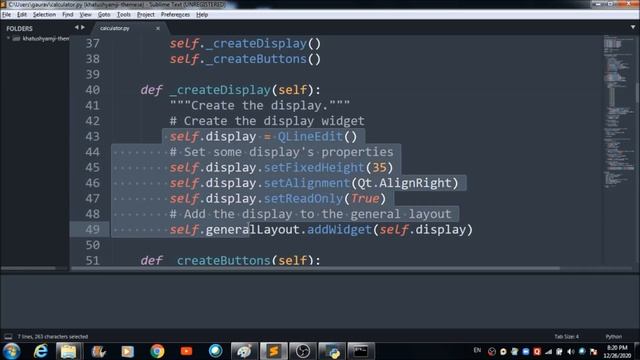Image resolution: width=640 pixels, height=360 pixels.
Task: Click addWidget on line 49
Action: 339,229
